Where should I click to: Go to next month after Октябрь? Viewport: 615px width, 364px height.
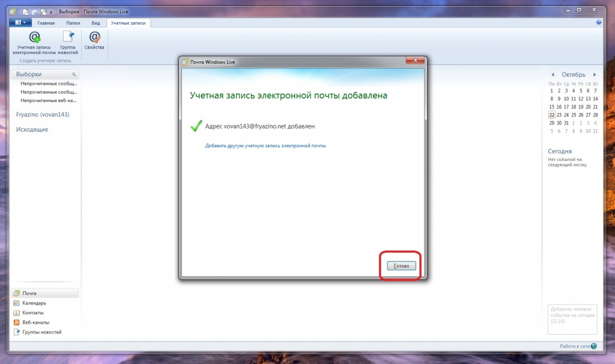pyautogui.click(x=594, y=74)
